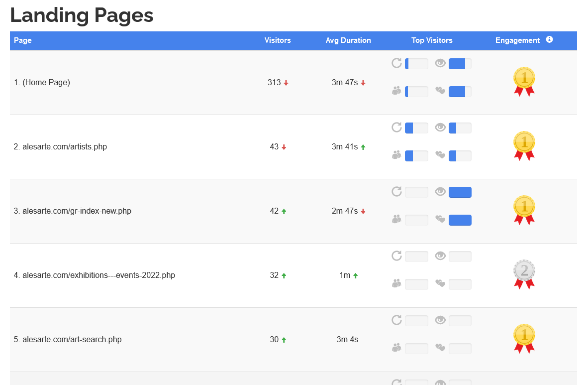This screenshot has height=385, width=588.
Task: Click the returning-visitor arrow icon in Home Page row
Action: coord(396,63)
